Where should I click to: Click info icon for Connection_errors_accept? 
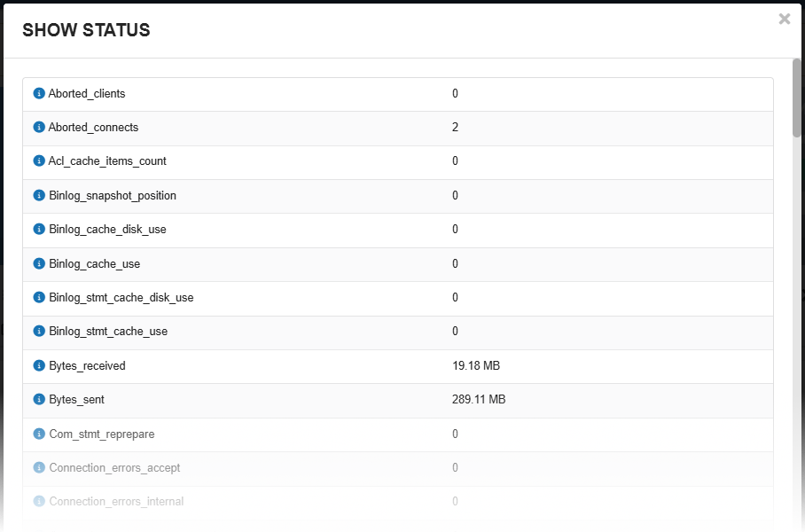pyautogui.click(x=39, y=467)
